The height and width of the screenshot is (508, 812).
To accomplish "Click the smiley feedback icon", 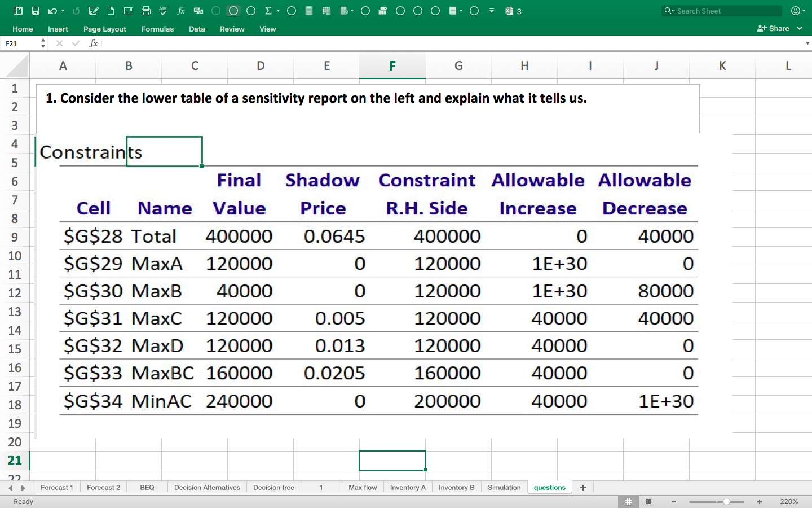I will tap(796, 11).
